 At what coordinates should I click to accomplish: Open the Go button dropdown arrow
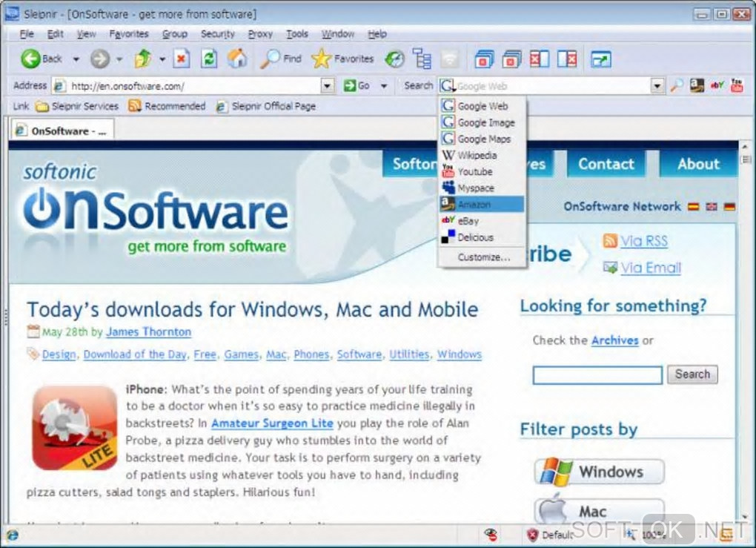(384, 86)
